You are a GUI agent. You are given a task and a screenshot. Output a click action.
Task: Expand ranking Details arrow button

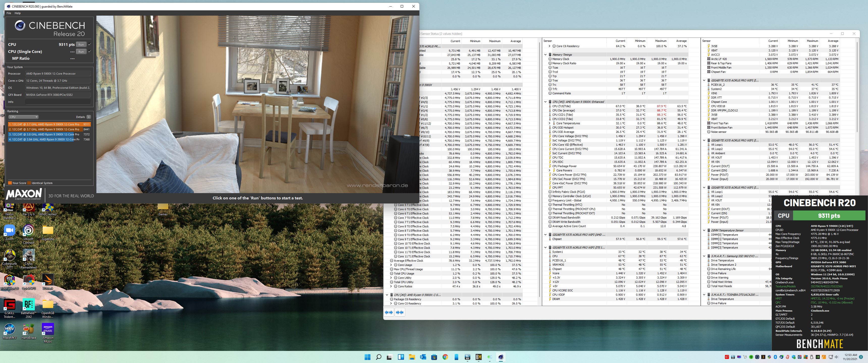point(89,117)
